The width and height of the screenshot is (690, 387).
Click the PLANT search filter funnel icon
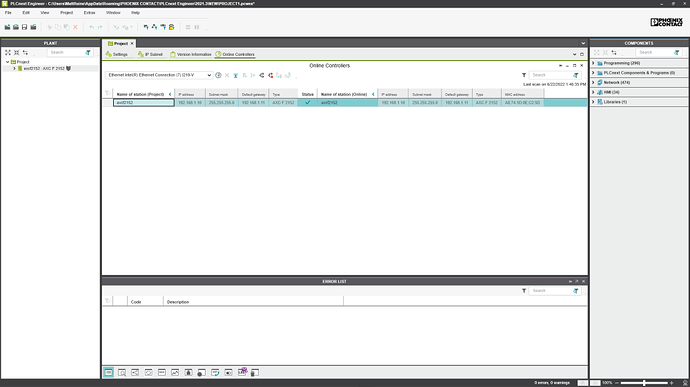coord(88,52)
